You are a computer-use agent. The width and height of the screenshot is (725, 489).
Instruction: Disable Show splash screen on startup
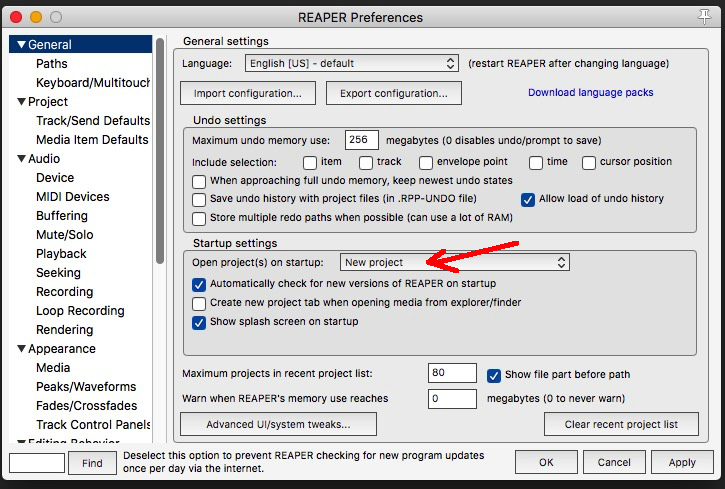199,323
